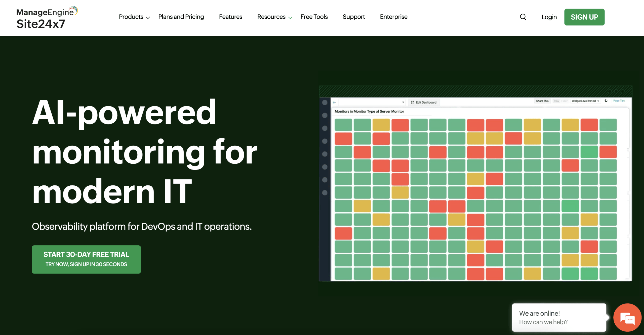Click the first red monitor tile

400,125
